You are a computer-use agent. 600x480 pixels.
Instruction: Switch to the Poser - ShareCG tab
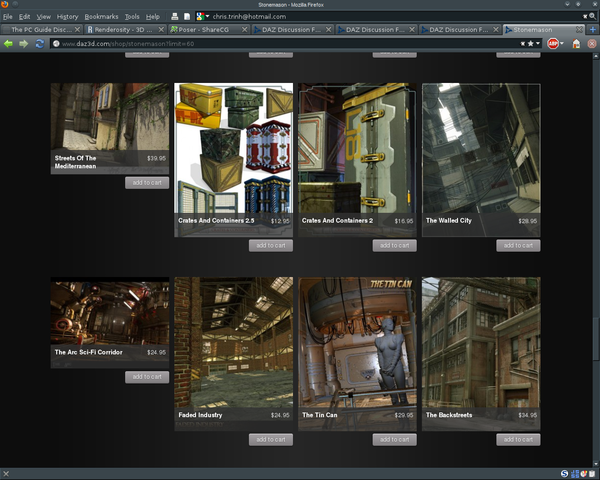[x=200, y=30]
